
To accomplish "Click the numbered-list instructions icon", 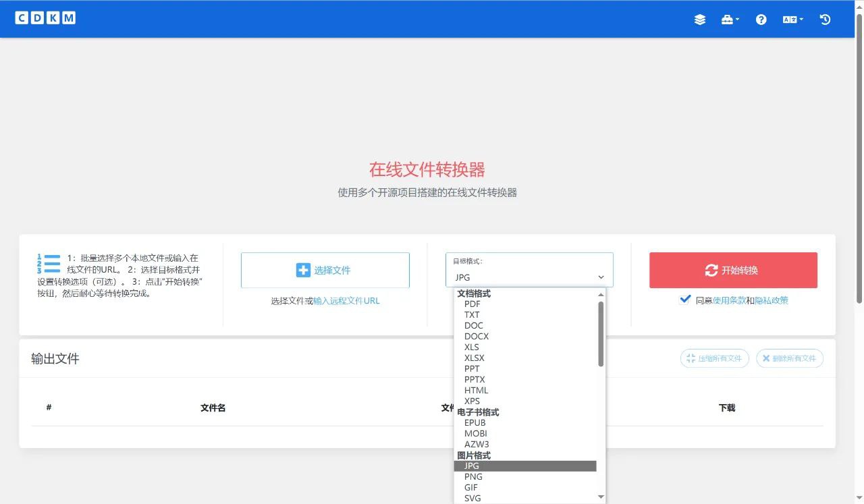I will 49,263.
